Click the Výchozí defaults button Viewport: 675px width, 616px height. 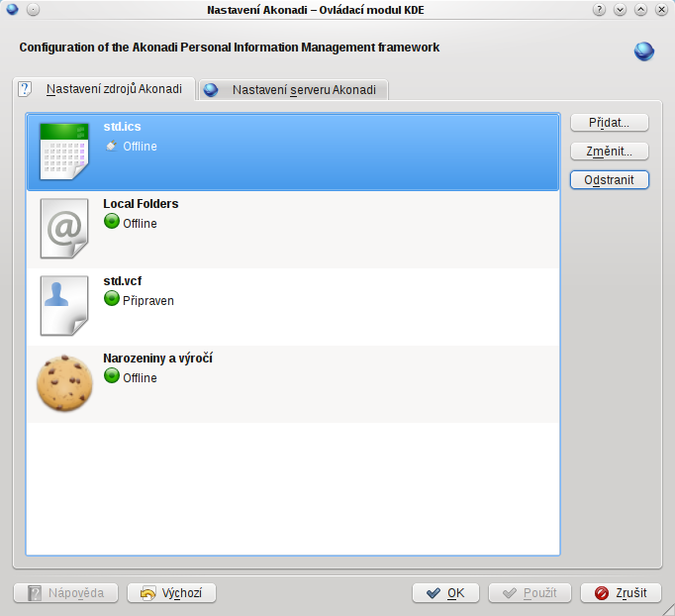[x=171, y=593]
